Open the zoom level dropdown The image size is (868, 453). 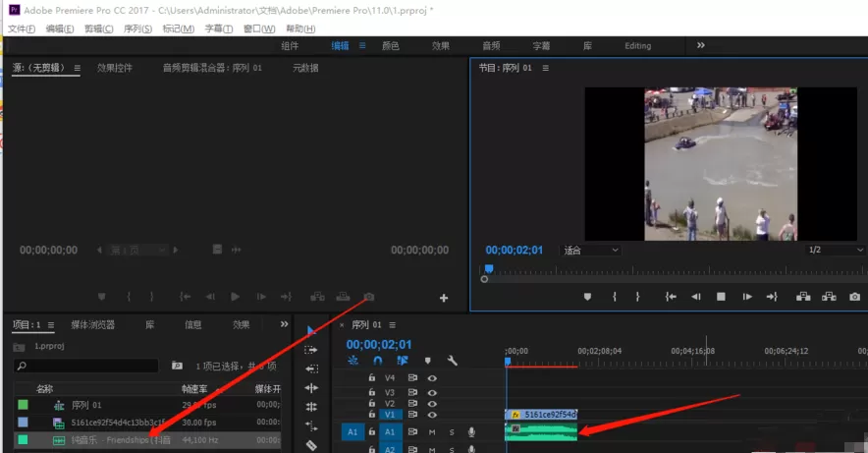pyautogui.click(x=590, y=251)
